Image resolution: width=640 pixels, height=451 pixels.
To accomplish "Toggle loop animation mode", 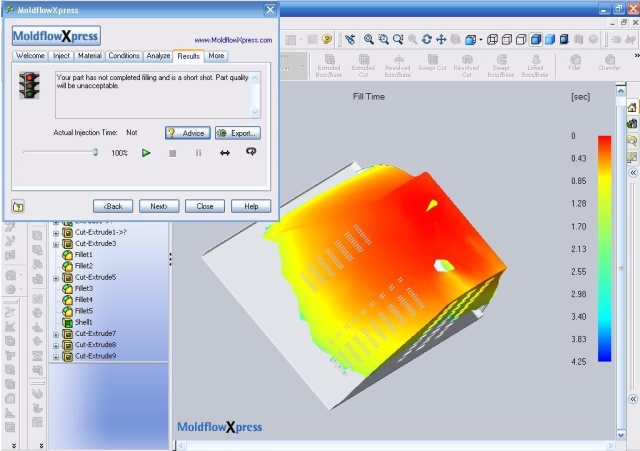I will tap(251, 152).
